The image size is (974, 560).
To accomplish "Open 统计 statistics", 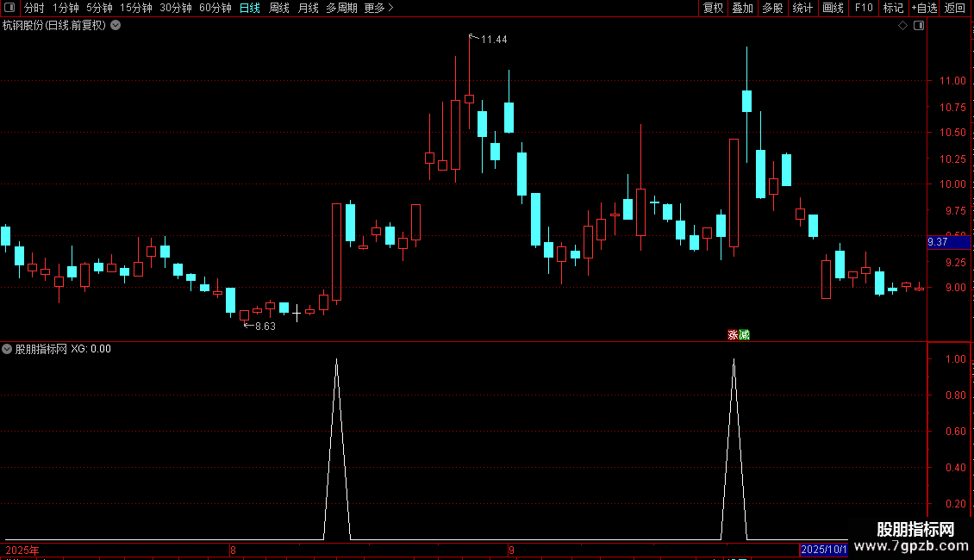I will [x=802, y=8].
